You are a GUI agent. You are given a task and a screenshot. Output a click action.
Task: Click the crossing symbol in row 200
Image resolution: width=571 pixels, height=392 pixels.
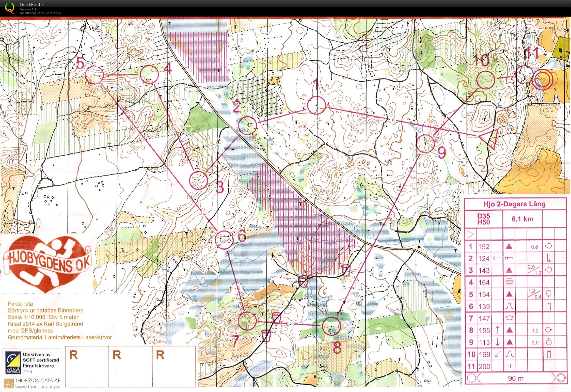click(x=509, y=366)
